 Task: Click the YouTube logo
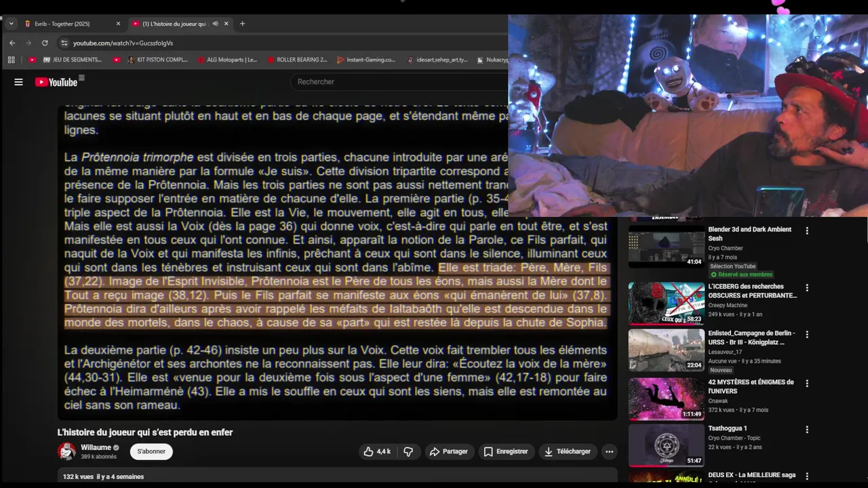click(56, 82)
